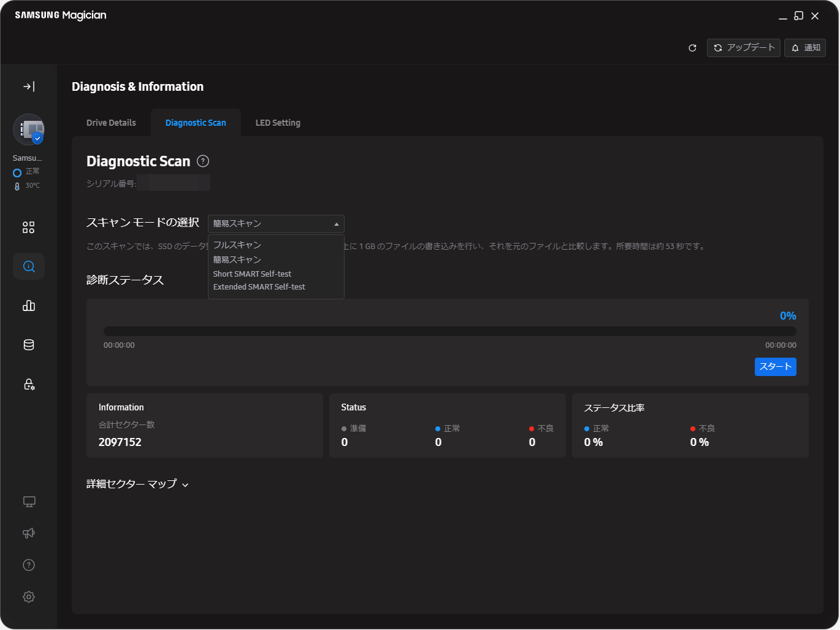Open the Dashboard grid icon in sidebar
Viewport: 840px width, 630px height.
tap(28, 227)
